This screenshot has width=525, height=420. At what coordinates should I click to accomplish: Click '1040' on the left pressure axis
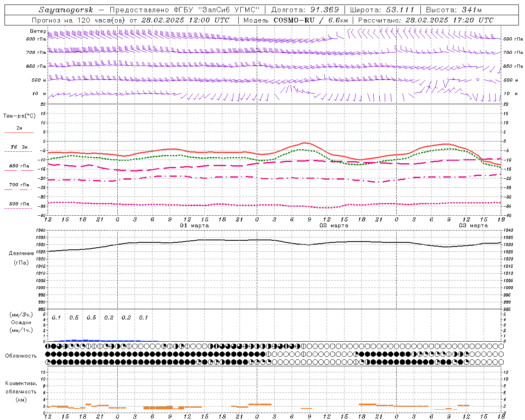[x=41, y=231]
